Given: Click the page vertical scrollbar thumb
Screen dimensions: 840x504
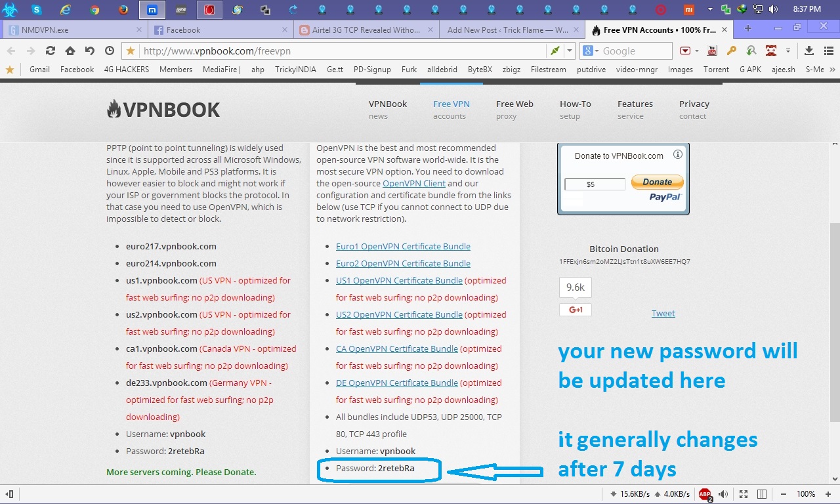Looking at the screenshot, I should pos(834,322).
